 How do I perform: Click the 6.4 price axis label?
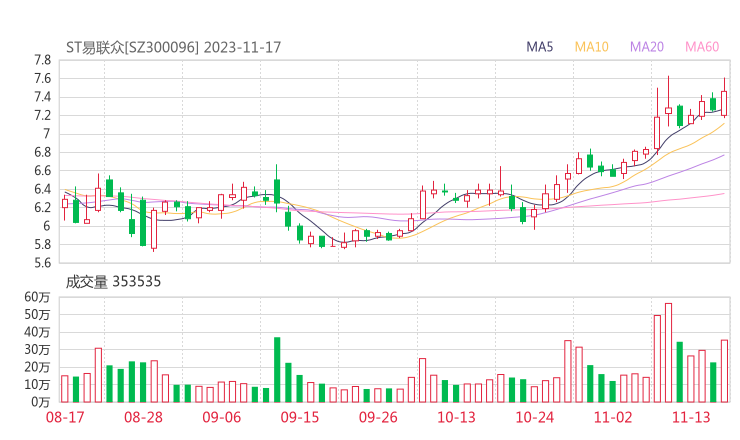tap(42, 189)
